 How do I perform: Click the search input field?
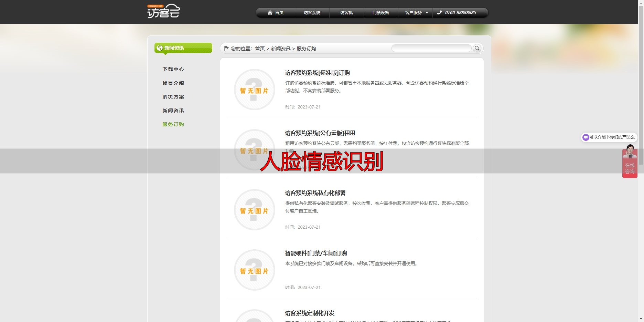point(431,48)
